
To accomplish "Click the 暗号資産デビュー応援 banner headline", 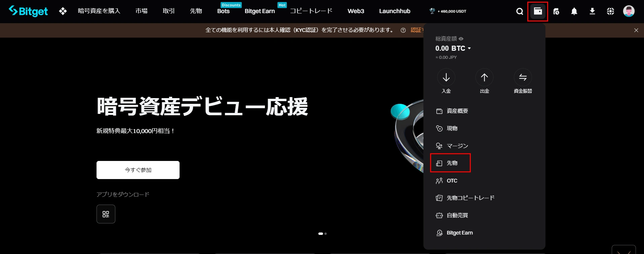I will [202, 107].
